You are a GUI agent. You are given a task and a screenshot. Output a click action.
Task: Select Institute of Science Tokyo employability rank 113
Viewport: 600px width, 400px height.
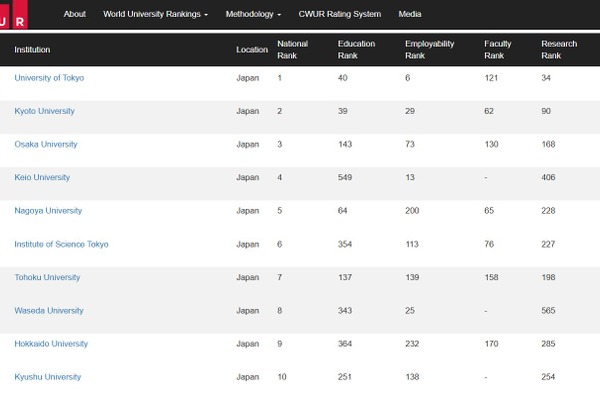412,244
